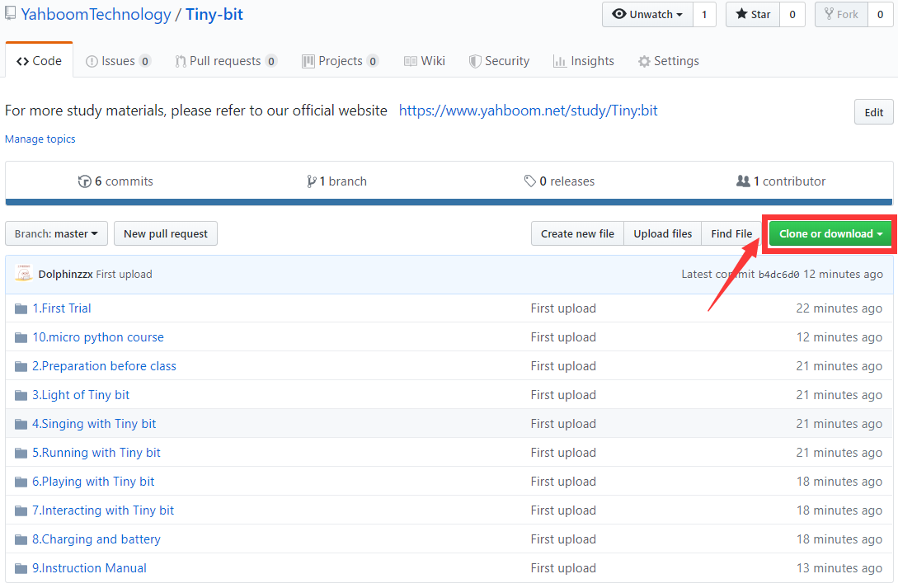Click folder icon beside 8.Charging and battery
This screenshot has height=588, width=898.
click(21, 539)
